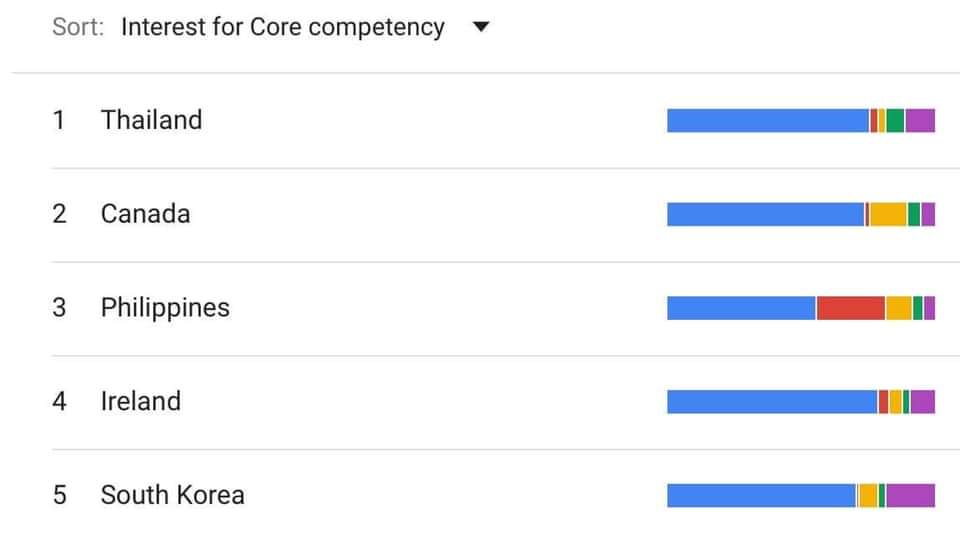The image size is (960, 534).
Task: Click the red segment of Philippines' bar
Action: (x=850, y=308)
